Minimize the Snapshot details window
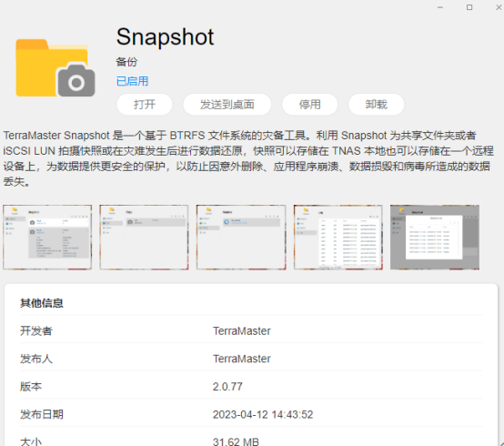 tap(440, 7)
